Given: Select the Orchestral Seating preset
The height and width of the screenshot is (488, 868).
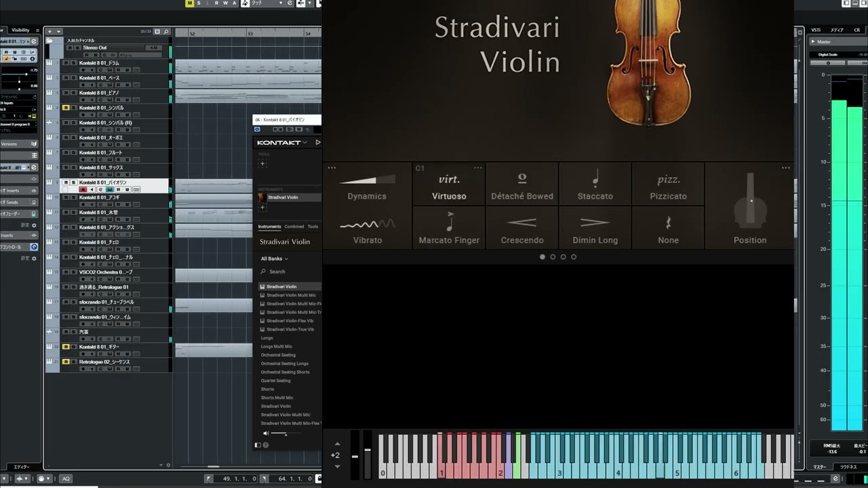Looking at the screenshot, I should pyautogui.click(x=278, y=355).
